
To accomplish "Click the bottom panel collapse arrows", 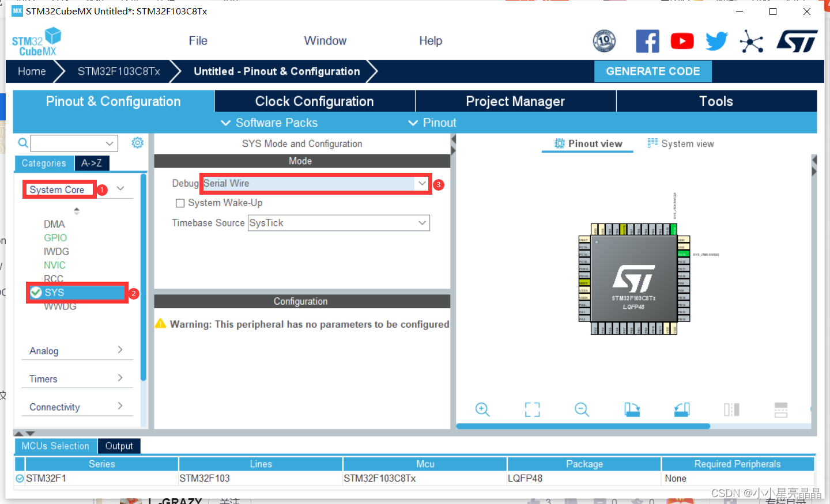I will pyautogui.click(x=25, y=433).
